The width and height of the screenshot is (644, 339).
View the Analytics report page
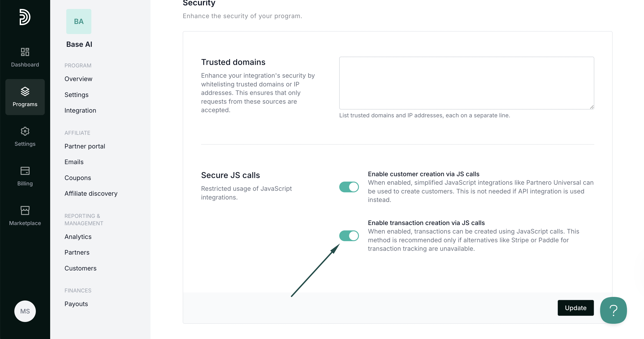click(x=78, y=237)
